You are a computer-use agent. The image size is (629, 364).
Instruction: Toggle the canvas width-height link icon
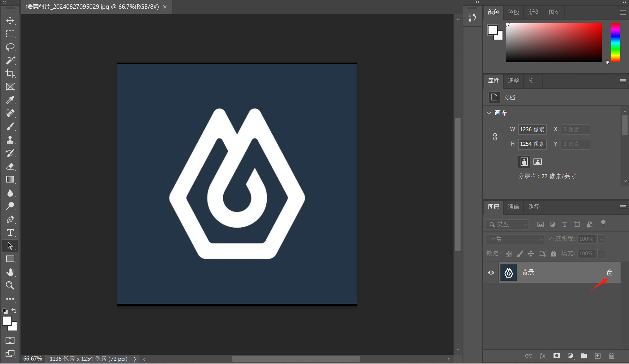[x=495, y=137]
